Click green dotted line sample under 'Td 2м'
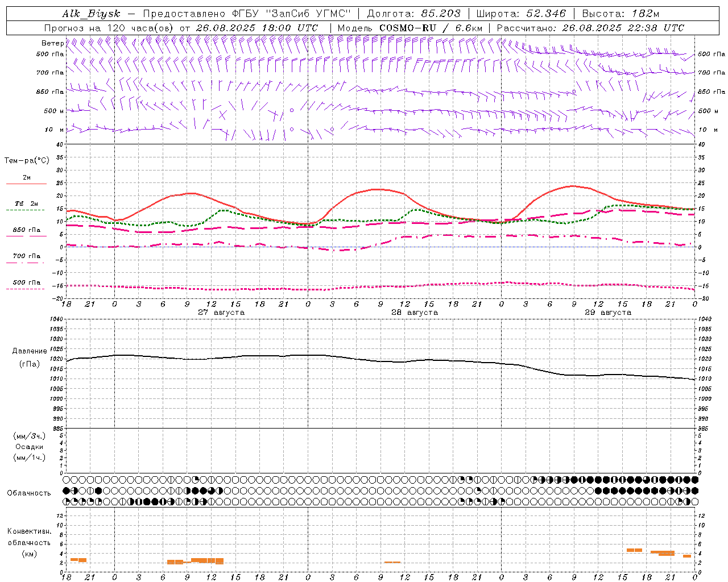This screenshot has height=582, width=728. [x=25, y=210]
